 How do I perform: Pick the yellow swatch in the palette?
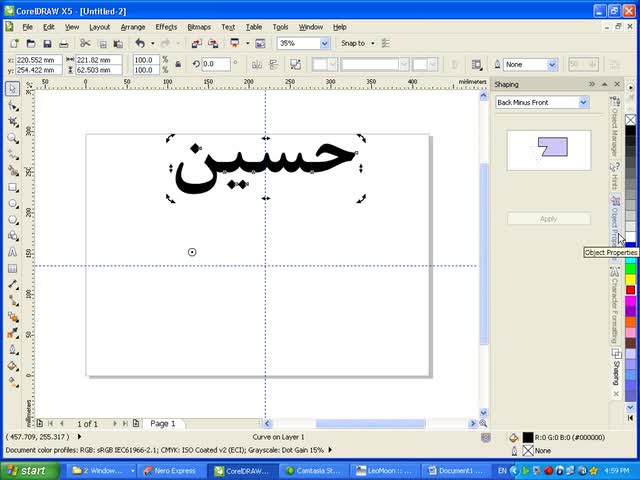tap(631, 280)
